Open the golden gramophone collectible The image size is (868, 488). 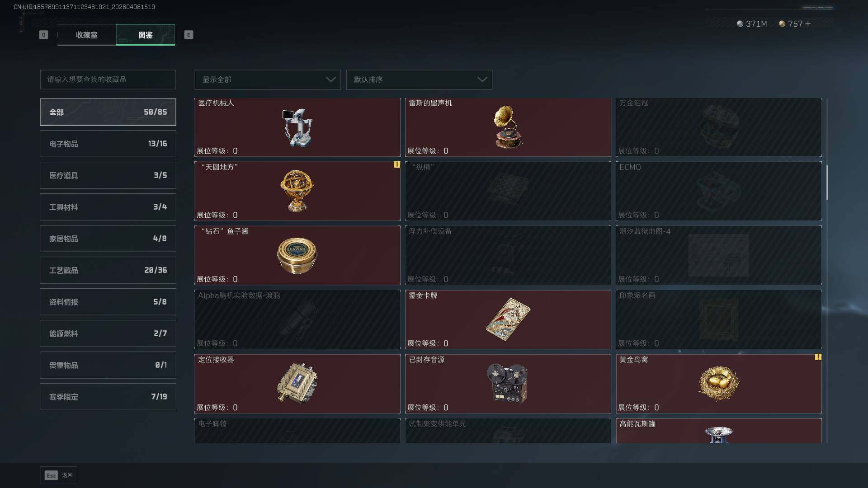(508, 127)
